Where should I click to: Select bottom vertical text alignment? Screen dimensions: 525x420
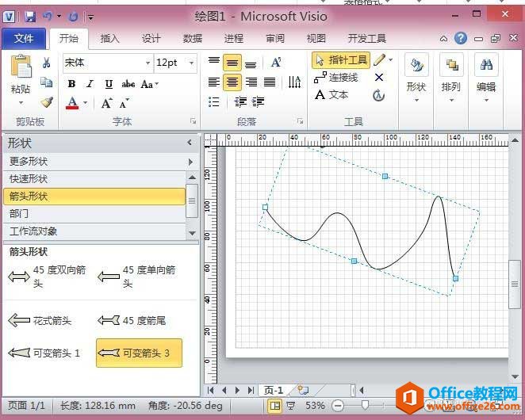(x=251, y=63)
